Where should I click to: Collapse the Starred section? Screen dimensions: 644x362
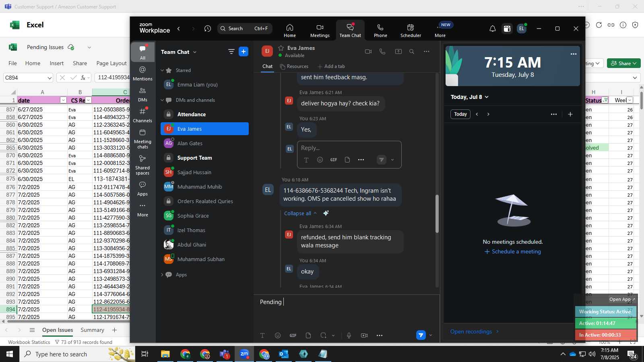click(x=162, y=70)
